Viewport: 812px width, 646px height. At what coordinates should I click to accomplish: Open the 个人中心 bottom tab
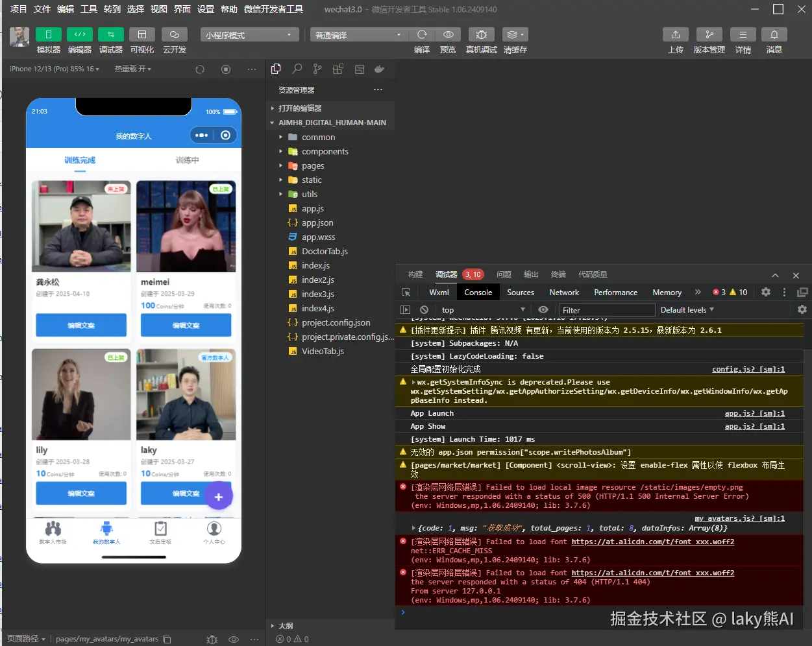[x=214, y=533]
